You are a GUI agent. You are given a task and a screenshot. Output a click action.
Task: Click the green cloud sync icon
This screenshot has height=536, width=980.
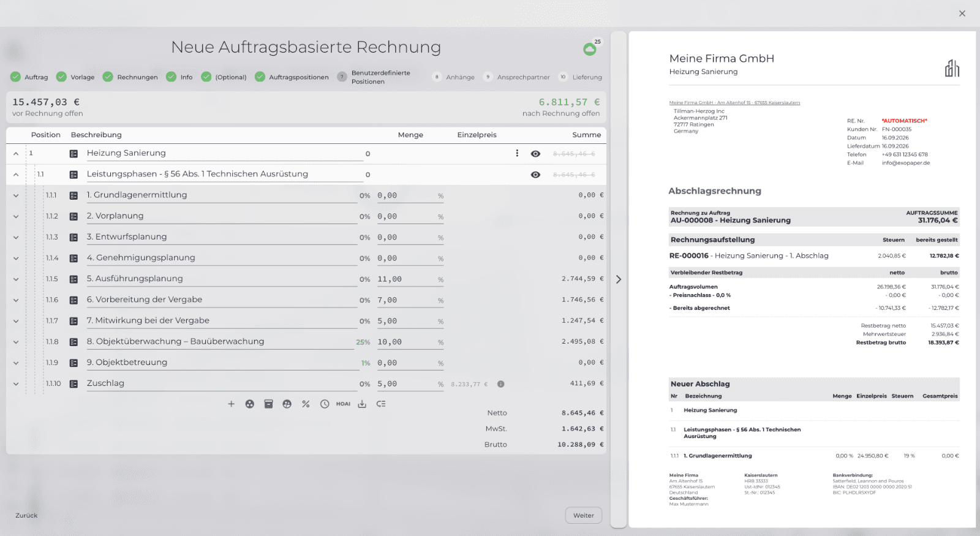click(590, 49)
